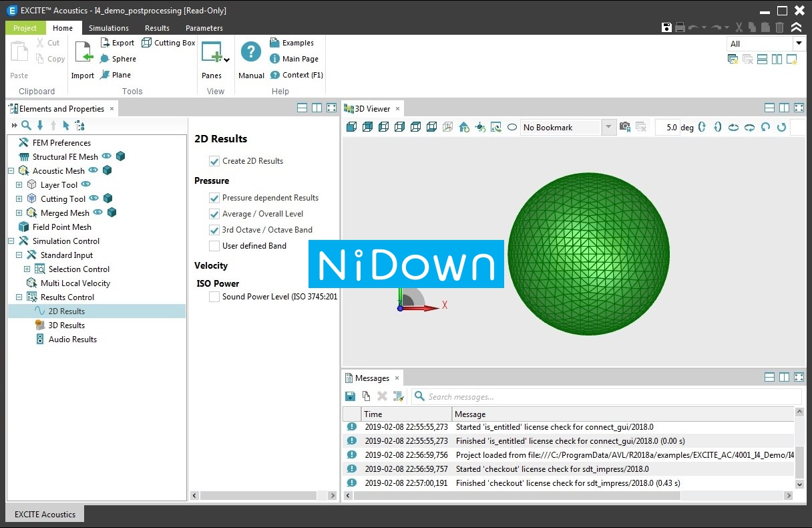Switch to the Simulations tab

(x=109, y=28)
